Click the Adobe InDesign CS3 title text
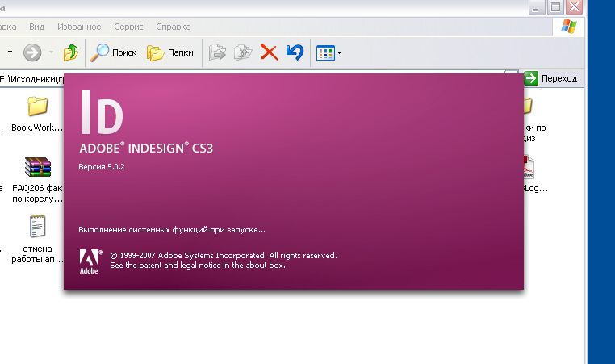The image size is (615, 364). [x=146, y=149]
